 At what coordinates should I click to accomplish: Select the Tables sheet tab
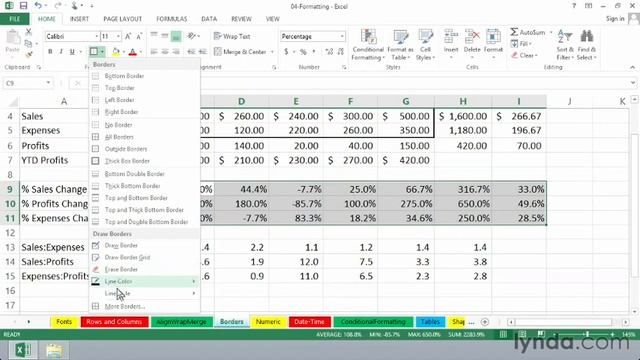(x=430, y=322)
